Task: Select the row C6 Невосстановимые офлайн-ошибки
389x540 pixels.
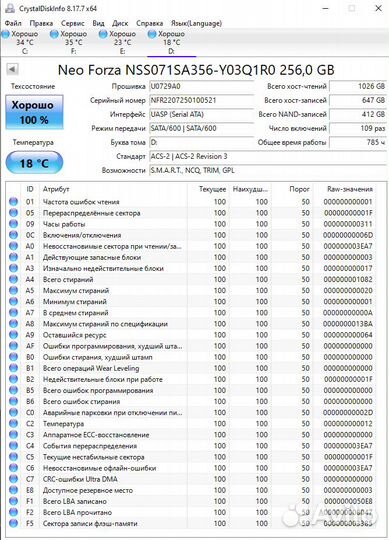Action: click(x=191, y=468)
